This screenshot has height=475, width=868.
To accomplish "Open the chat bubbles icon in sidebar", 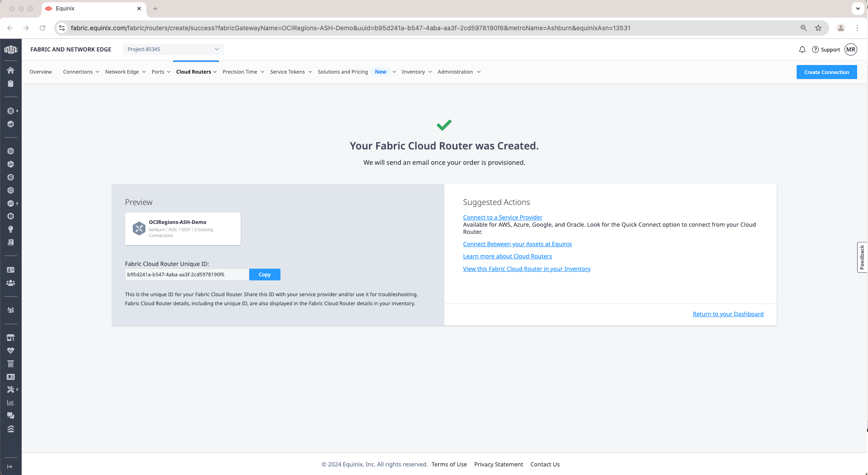I will tap(10, 416).
